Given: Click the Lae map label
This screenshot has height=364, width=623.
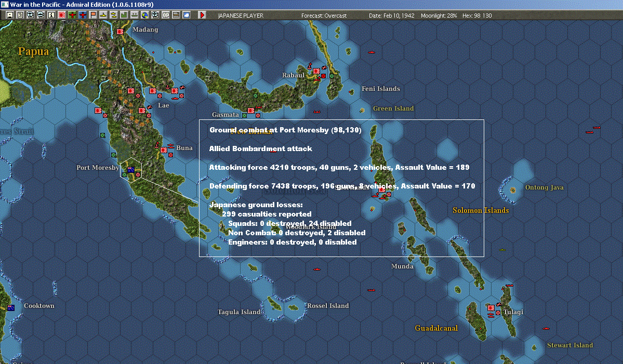Looking at the screenshot, I should click(163, 105).
